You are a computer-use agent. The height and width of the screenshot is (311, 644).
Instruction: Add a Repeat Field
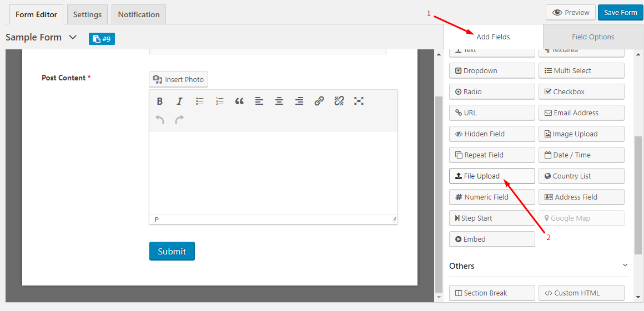492,155
